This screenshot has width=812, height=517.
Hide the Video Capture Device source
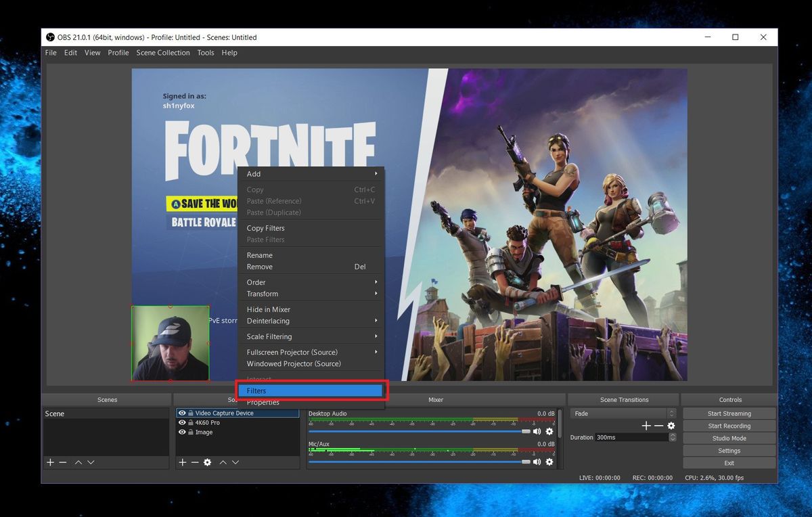pos(181,413)
